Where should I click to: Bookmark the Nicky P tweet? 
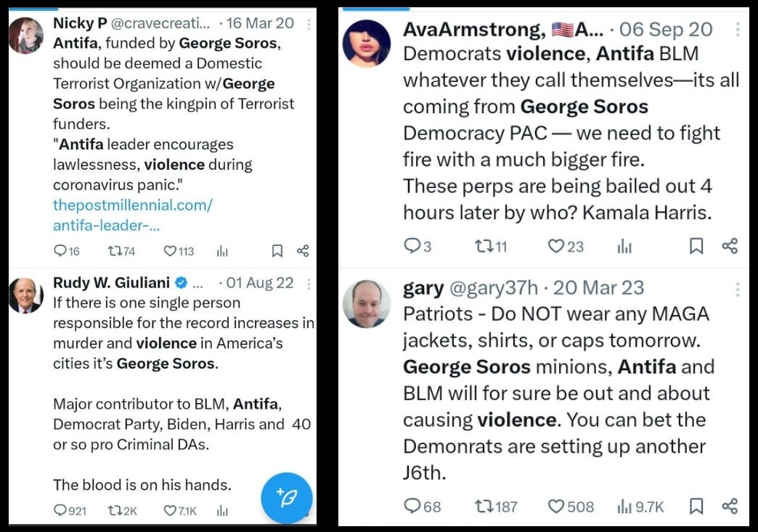277,251
